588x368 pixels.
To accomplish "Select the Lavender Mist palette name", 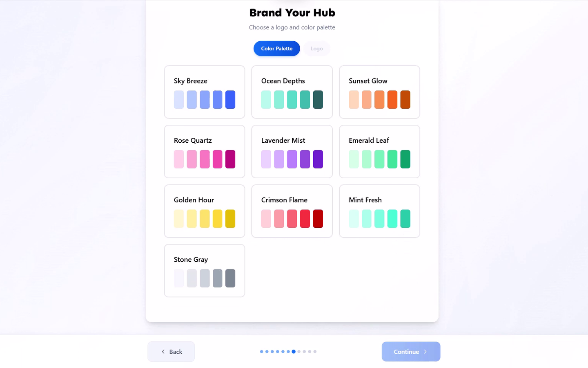I will [x=283, y=141].
